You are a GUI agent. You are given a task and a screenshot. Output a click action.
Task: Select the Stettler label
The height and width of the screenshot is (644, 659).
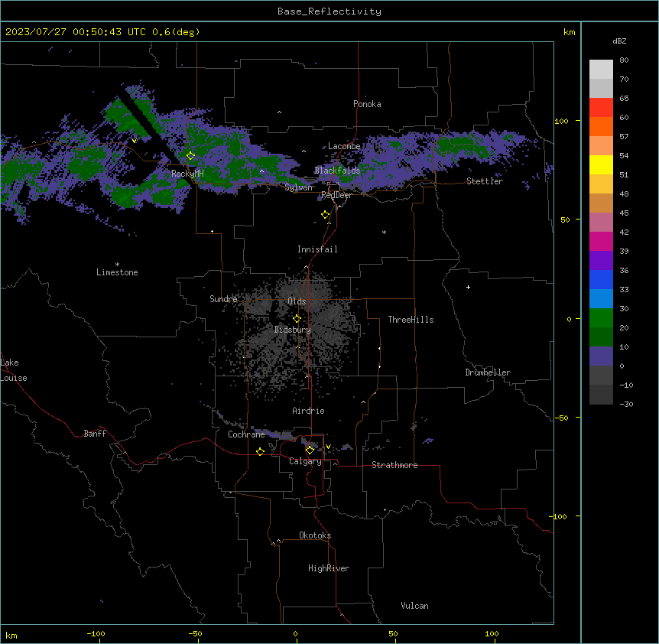pos(485,181)
